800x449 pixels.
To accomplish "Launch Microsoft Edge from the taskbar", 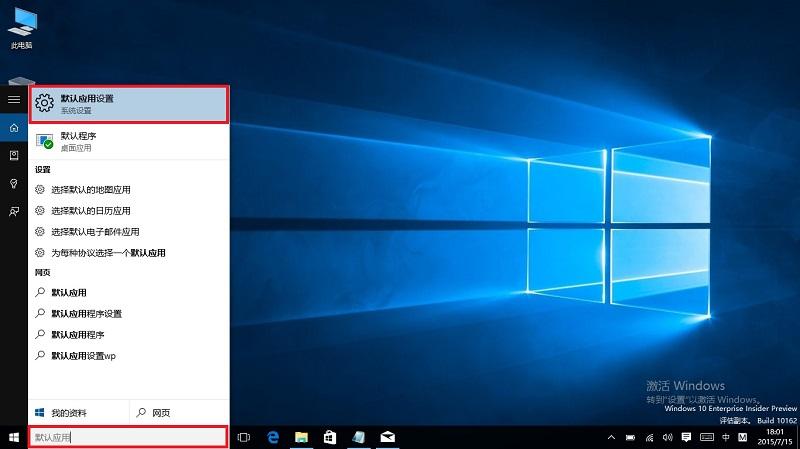I will point(273,437).
